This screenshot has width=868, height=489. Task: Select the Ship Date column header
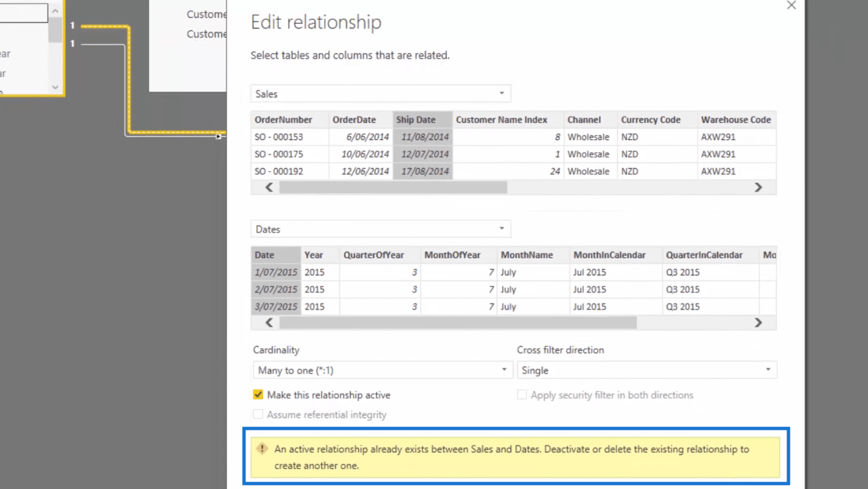pos(423,120)
